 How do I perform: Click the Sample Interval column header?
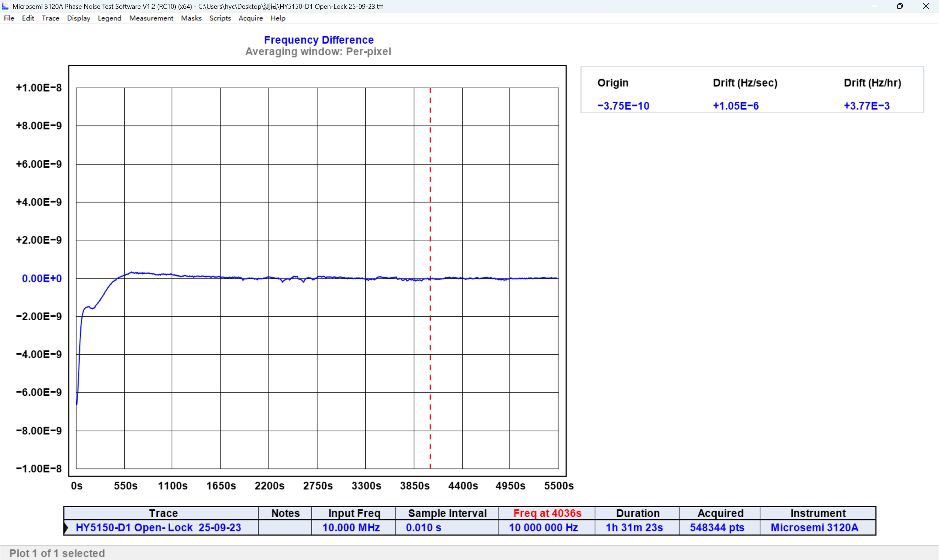click(447, 513)
